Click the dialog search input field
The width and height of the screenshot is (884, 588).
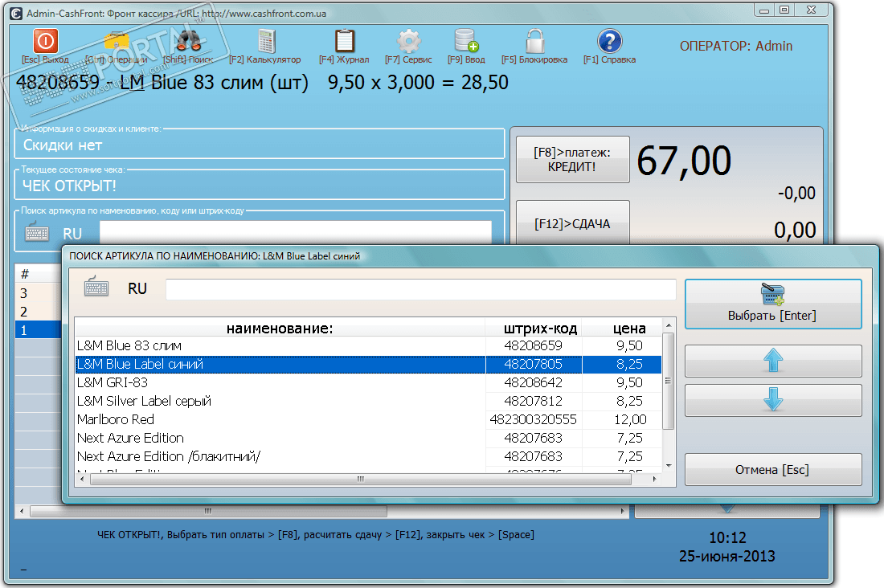click(420, 289)
